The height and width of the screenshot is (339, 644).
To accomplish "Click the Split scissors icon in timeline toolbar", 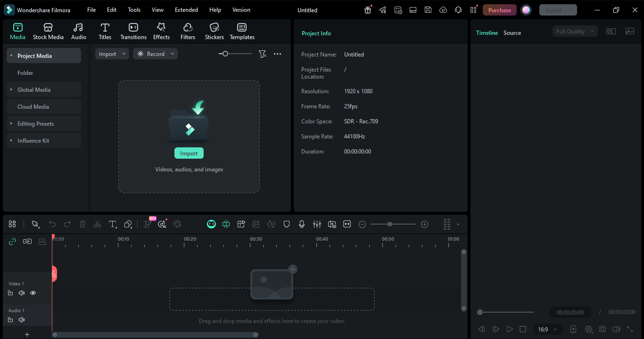I will point(97,225).
